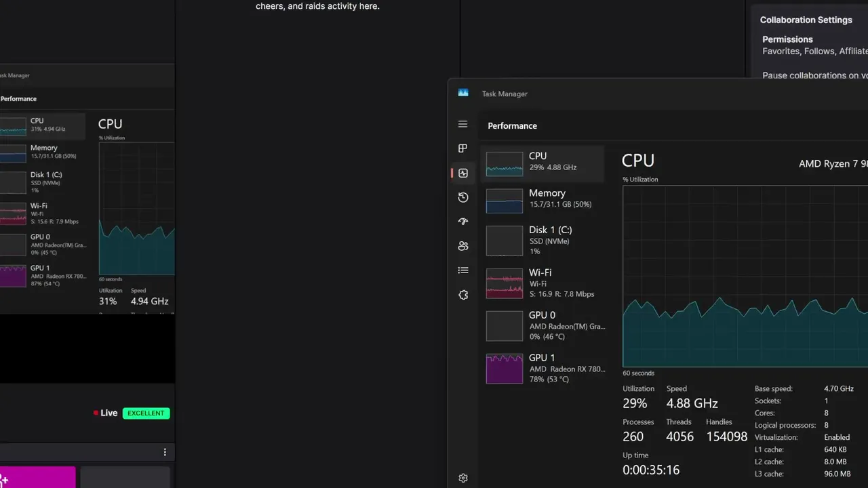This screenshot has height=488, width=868.
Task: Click the 4.88 GHz Speed value under the graph
Action: (x=692, y=403)
